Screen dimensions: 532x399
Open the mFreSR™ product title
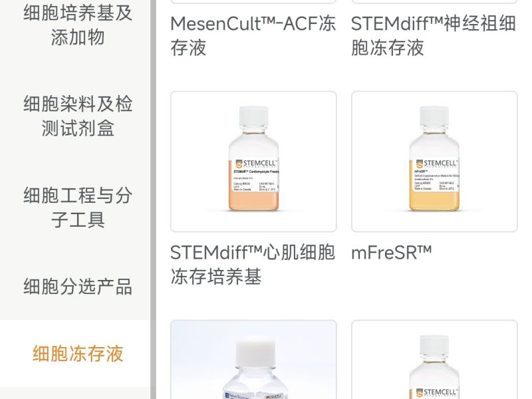392,253
